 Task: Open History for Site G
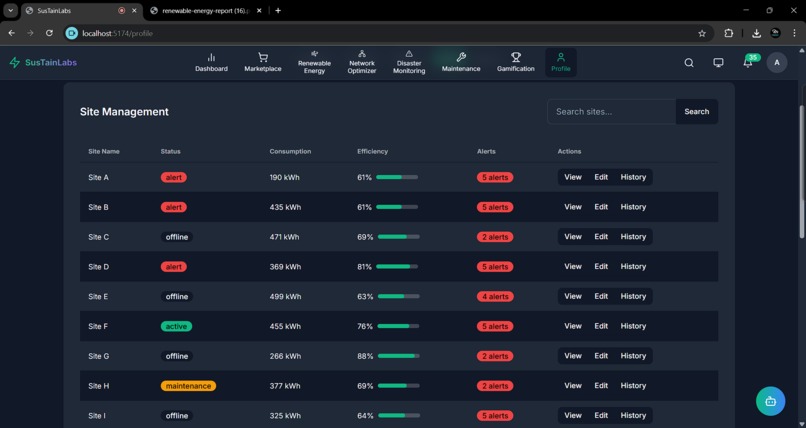tap(633, 356)
